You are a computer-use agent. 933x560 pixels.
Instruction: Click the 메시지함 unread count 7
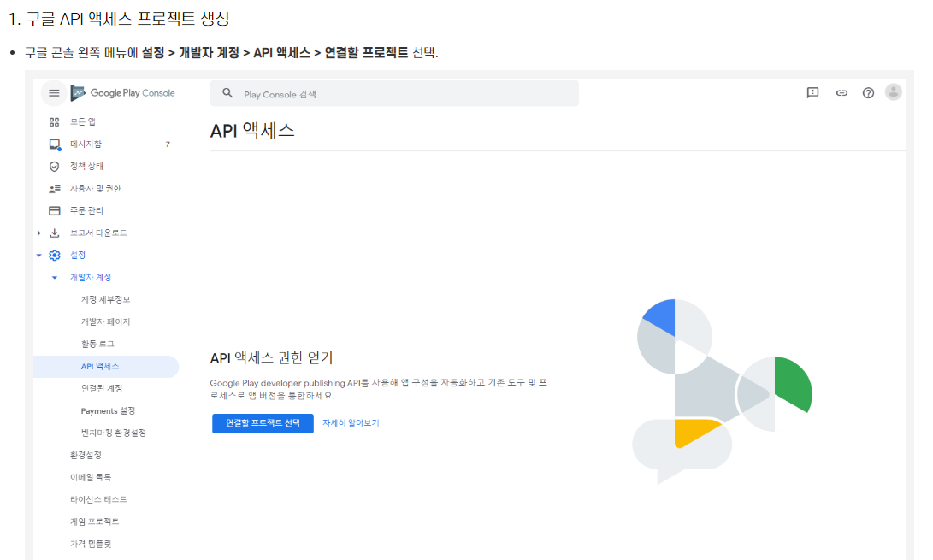pos(168,144)
